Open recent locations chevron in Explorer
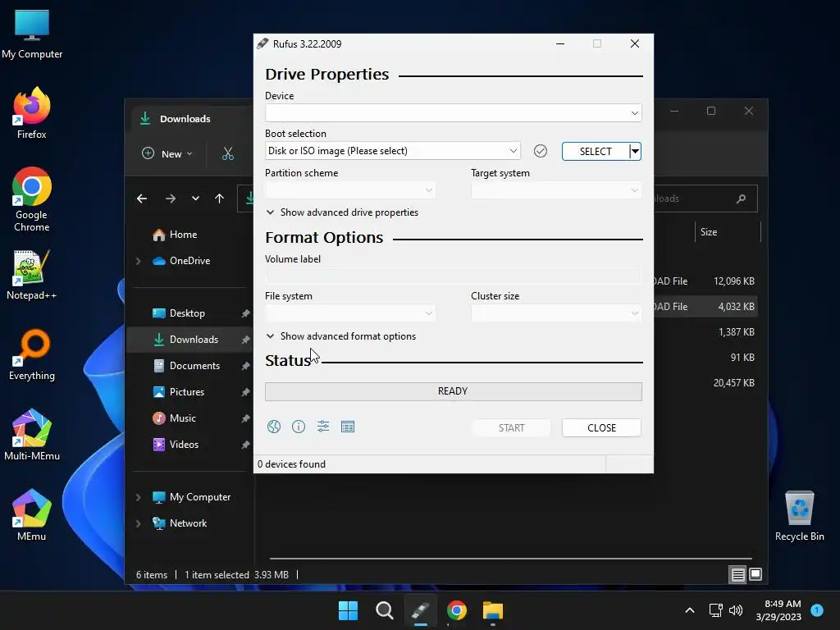This screenshot has width=840, height=630. coord(195,199)
